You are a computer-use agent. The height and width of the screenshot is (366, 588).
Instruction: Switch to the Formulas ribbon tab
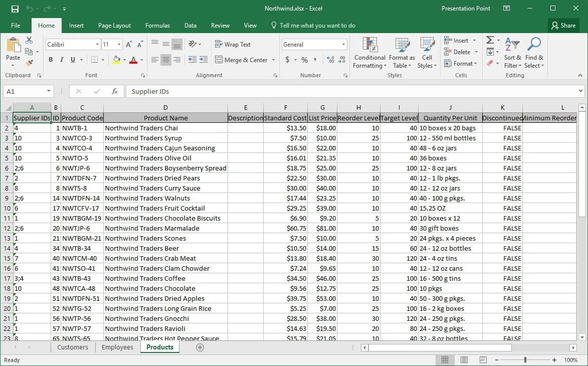(157, 25)
